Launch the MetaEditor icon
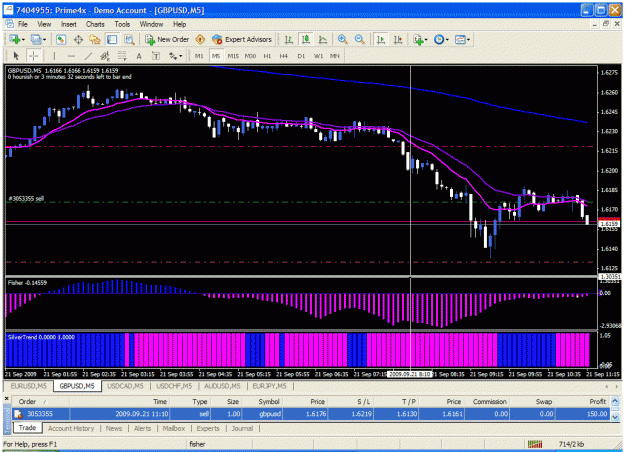Screen dimensions: 625x452 coord(200,39)
